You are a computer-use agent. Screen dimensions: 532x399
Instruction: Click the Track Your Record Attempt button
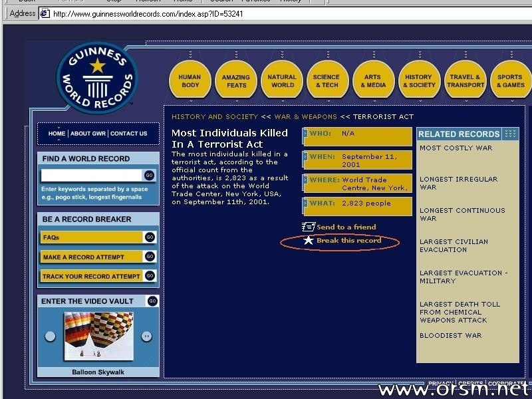(92, 276)
